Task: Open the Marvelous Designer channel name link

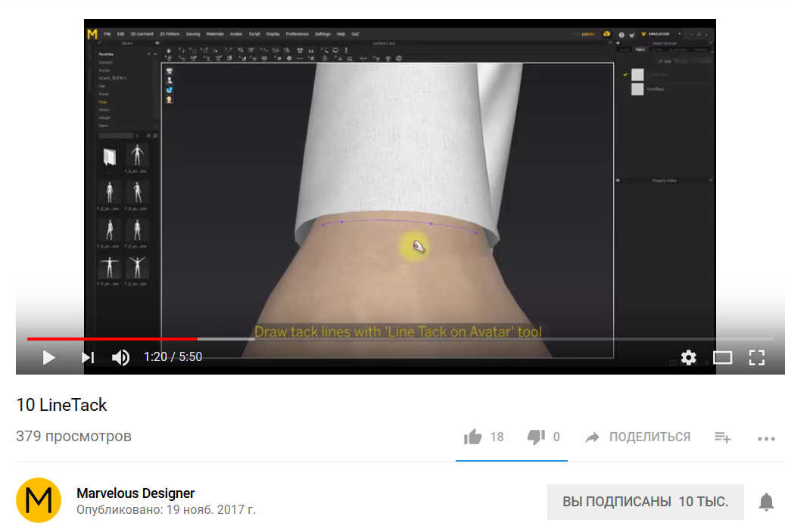Action: [136, 493]
